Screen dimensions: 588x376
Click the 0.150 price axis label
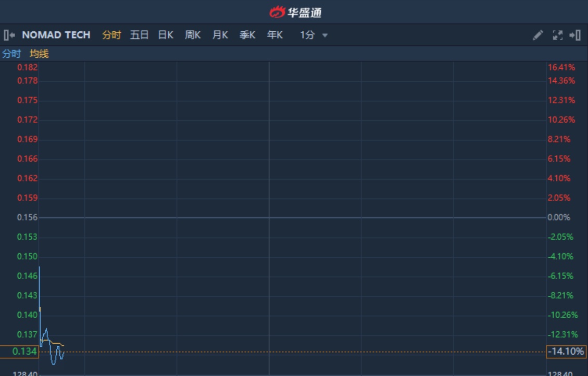(x=27, y=256)
